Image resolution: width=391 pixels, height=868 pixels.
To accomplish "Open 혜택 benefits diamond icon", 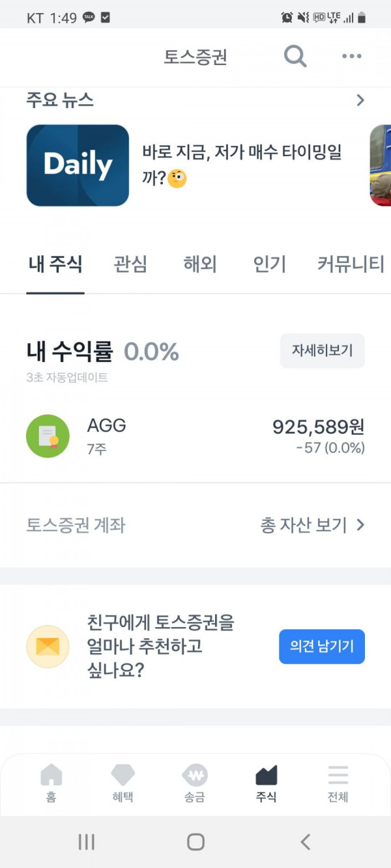I will pos(123,775).
